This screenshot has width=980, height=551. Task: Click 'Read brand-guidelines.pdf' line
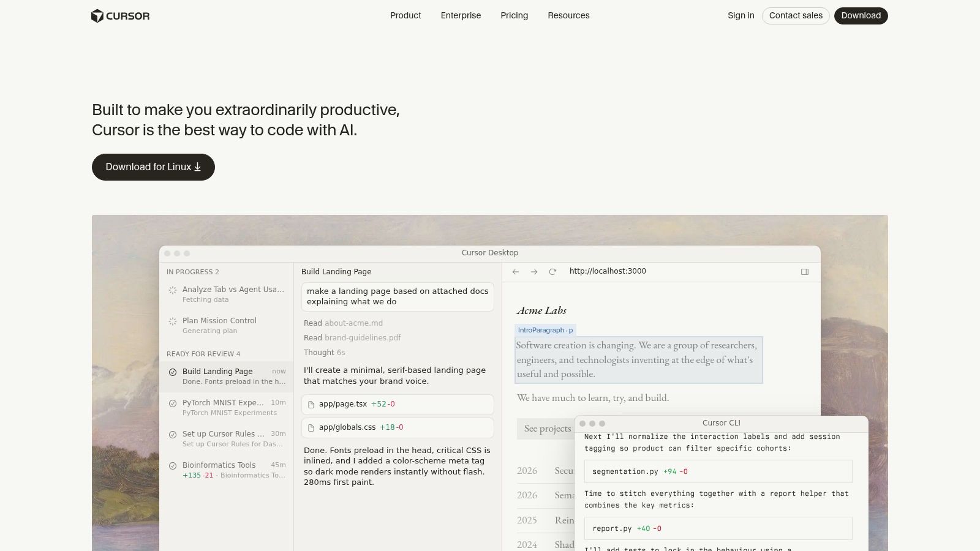pyautogui.click(x=352, y=338)
